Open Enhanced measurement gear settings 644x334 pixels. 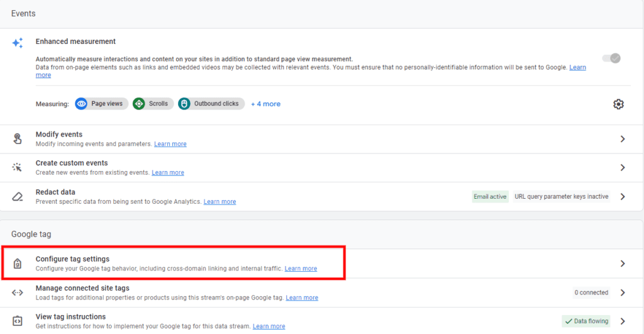pyautogui.click(x=618, y=104)
